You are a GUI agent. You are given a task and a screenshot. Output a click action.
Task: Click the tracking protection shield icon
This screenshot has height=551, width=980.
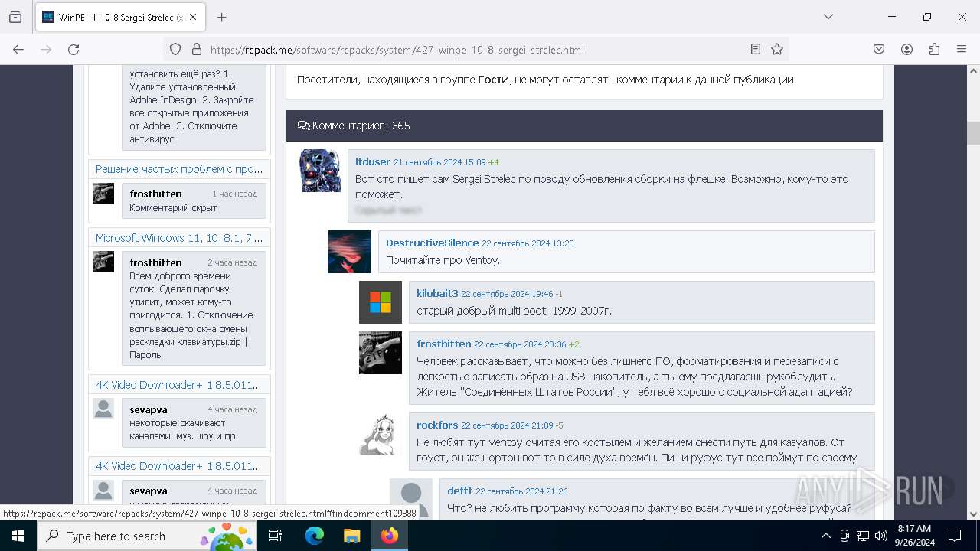pos(175,49)
